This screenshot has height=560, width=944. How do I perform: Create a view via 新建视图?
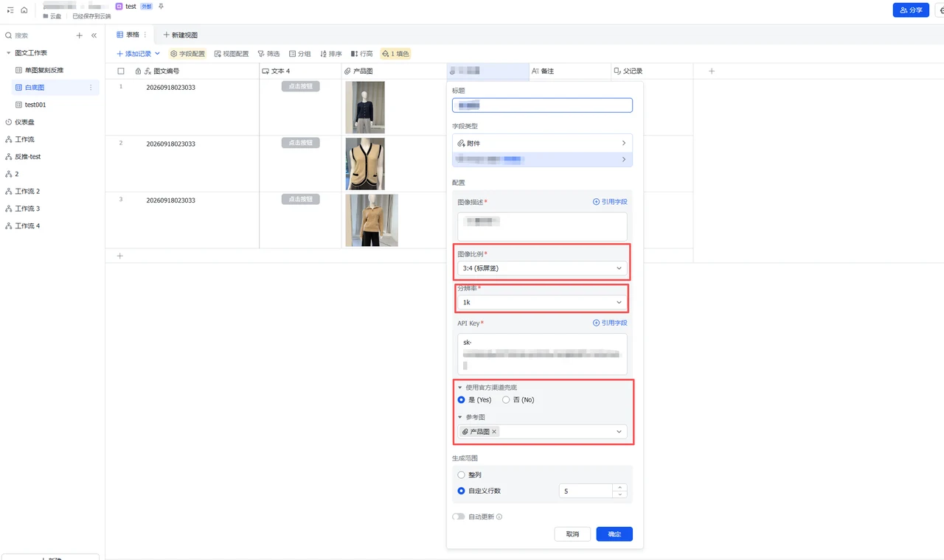coord(180,35)
